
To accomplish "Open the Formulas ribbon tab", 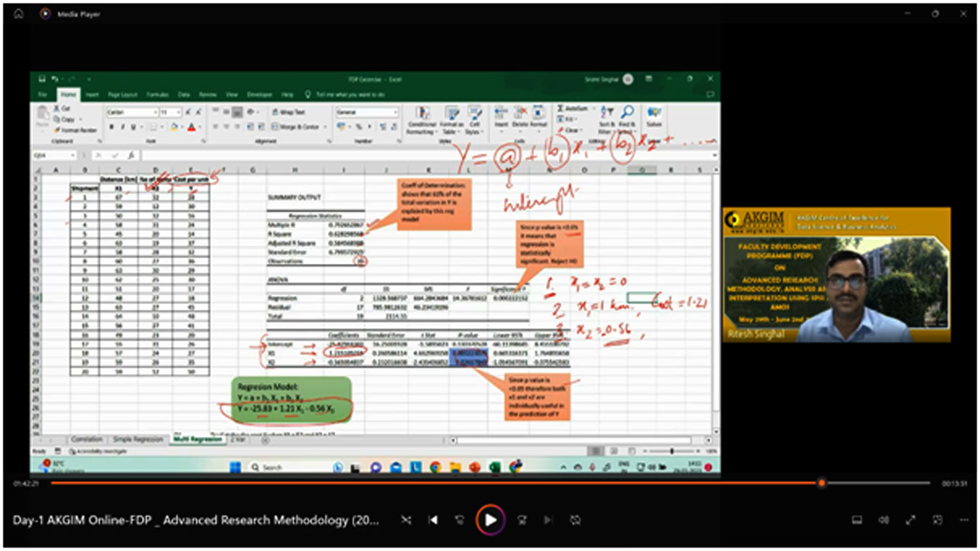I will pos(157,95).
